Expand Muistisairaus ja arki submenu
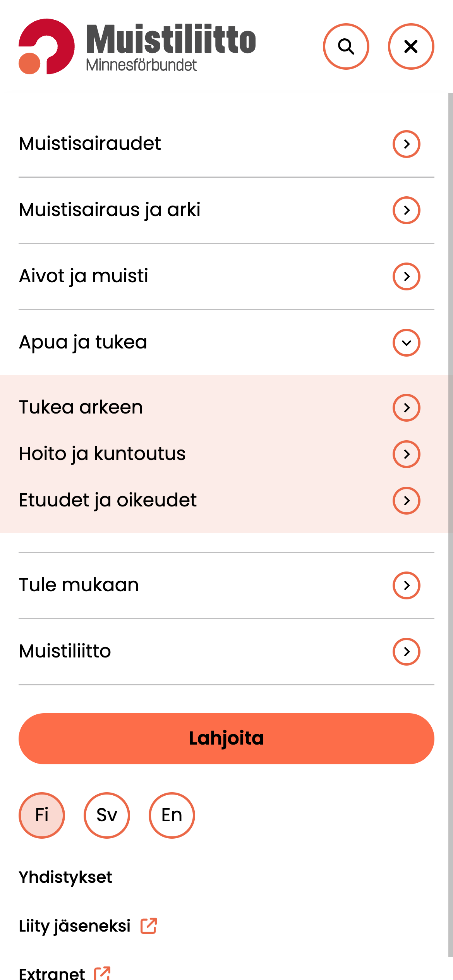This screenshot has height=980, width=453. [x=406, y=210]
